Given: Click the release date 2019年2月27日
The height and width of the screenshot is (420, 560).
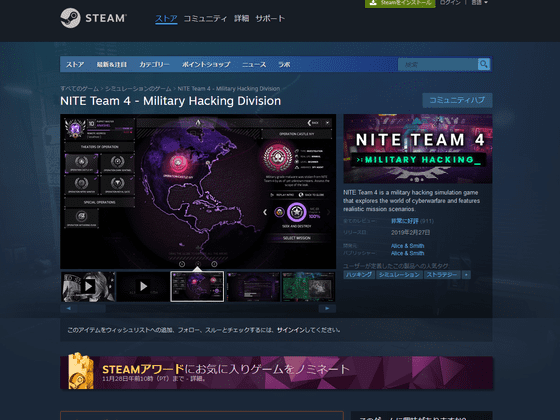Looking at the screenshot, I should pyautogui.click(x=410, y=232).
